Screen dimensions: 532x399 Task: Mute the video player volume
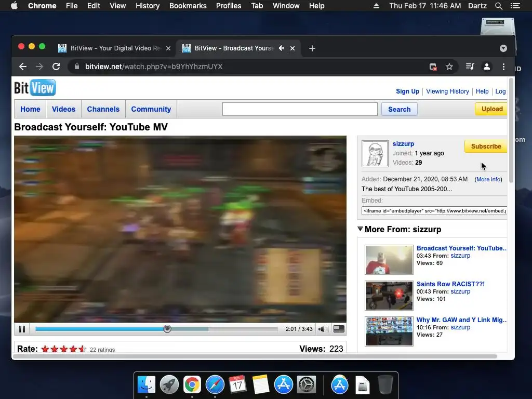pos(323,329)
